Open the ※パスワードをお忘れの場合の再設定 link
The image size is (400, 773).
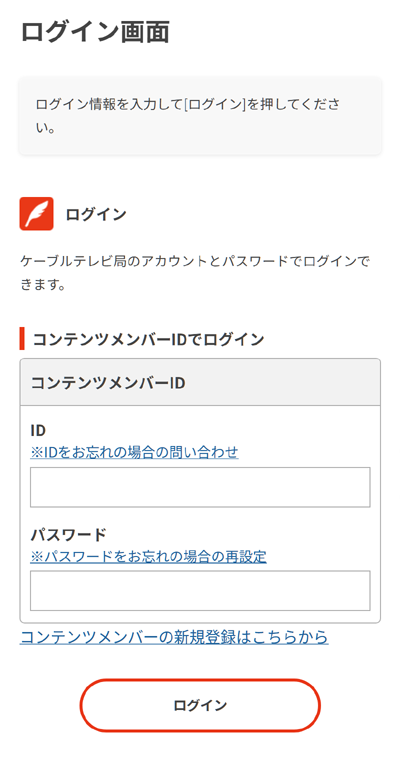point(148,557)
